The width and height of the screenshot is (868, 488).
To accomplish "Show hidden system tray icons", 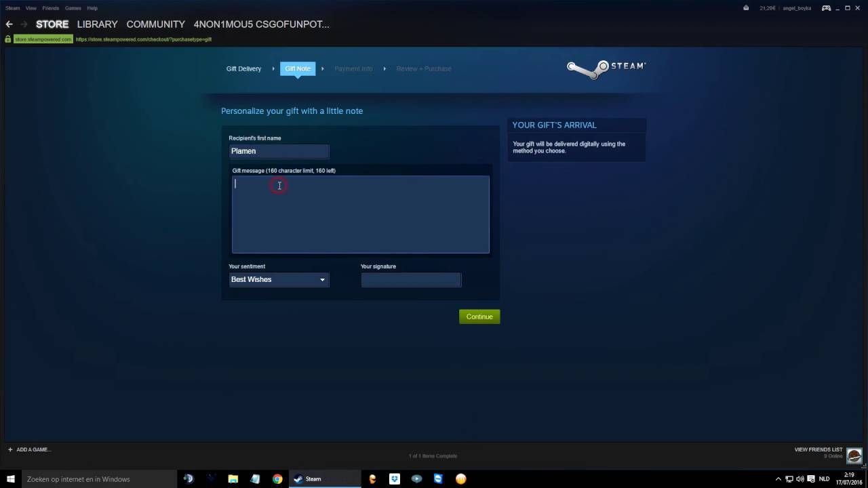I will (778, 479).
